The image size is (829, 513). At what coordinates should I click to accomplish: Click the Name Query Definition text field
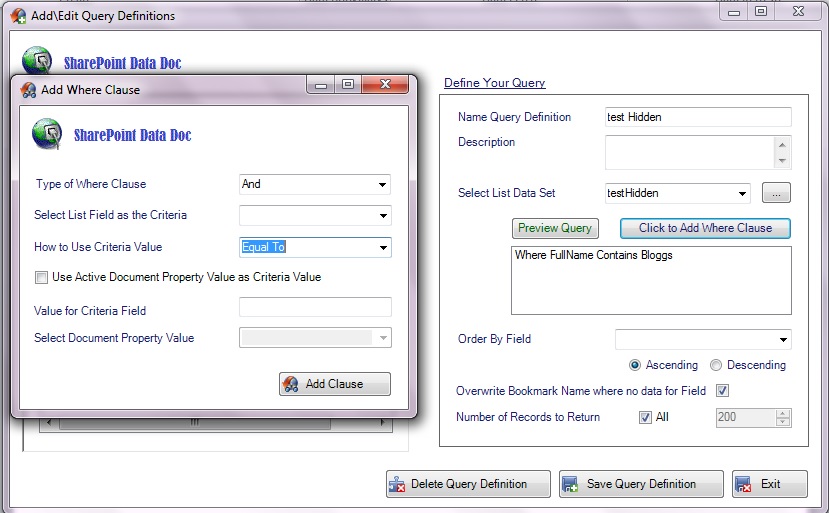698,117
